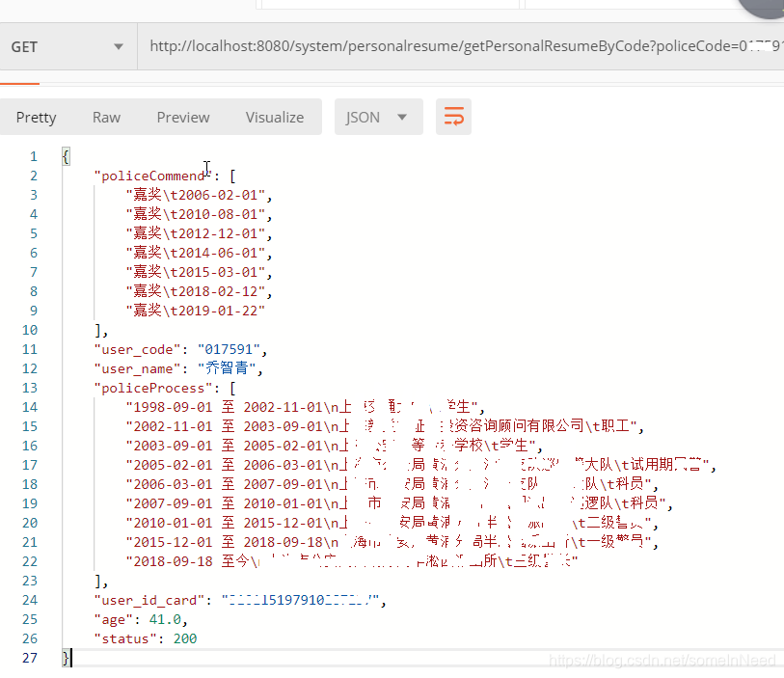Click the entry starting 2010-01-01
The height and width of the screenshot is (678, 784).
(389, 524)
